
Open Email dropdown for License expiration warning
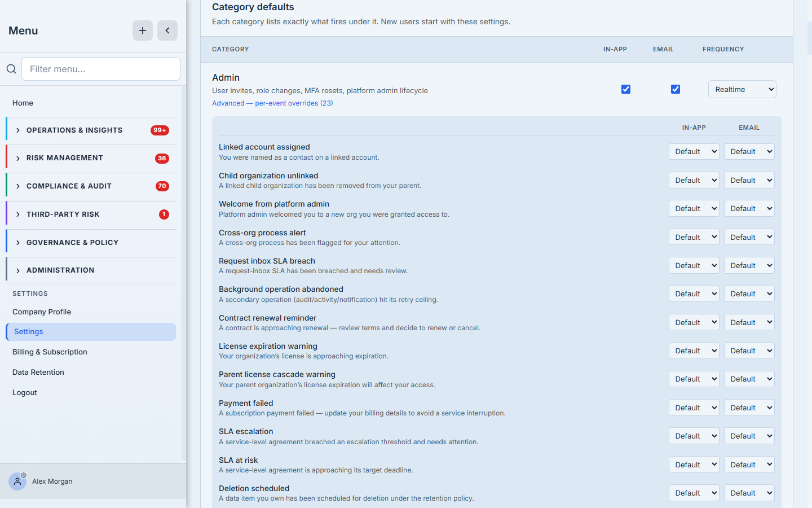point(749,351)
